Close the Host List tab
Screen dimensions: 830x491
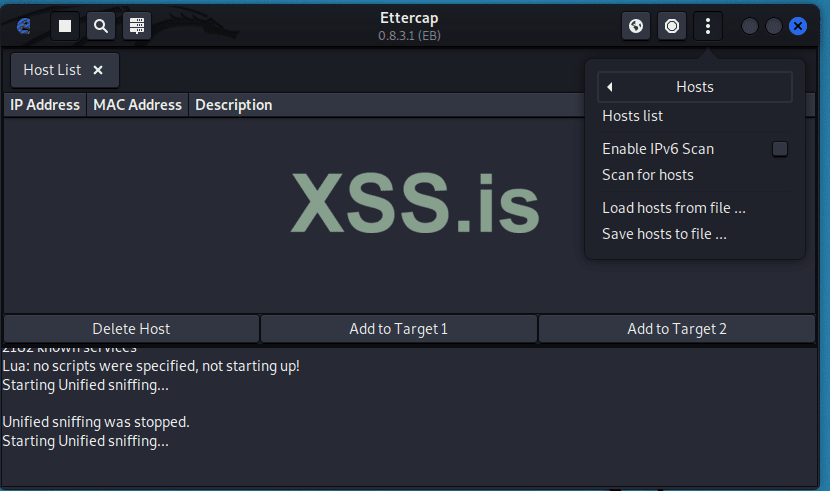pos(98,70)
